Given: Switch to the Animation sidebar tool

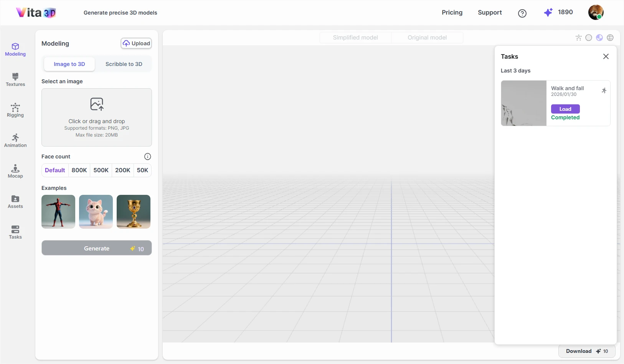Looking at the screenshot, I should tap(15, 141).
